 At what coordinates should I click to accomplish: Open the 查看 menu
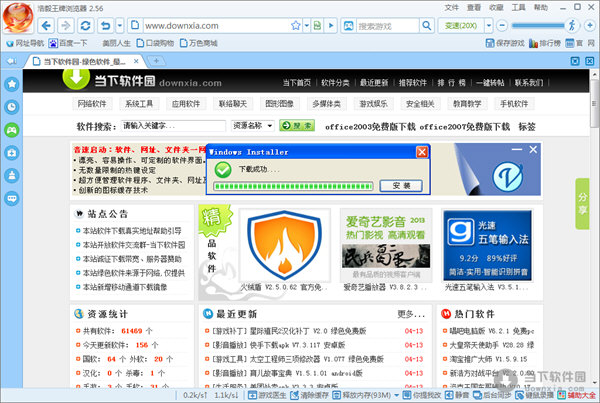tap(474, 8)
